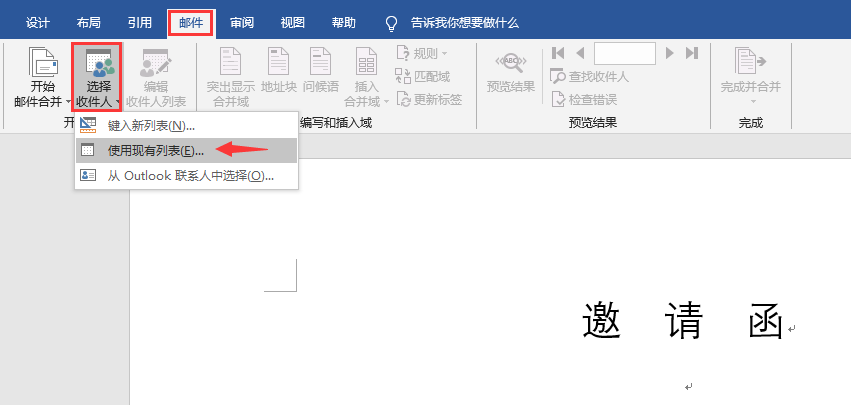Image resolution: width=851 pixels, height=405 pixels.
Task: Click 更新标签 button
Action: (x=429, y=100)
